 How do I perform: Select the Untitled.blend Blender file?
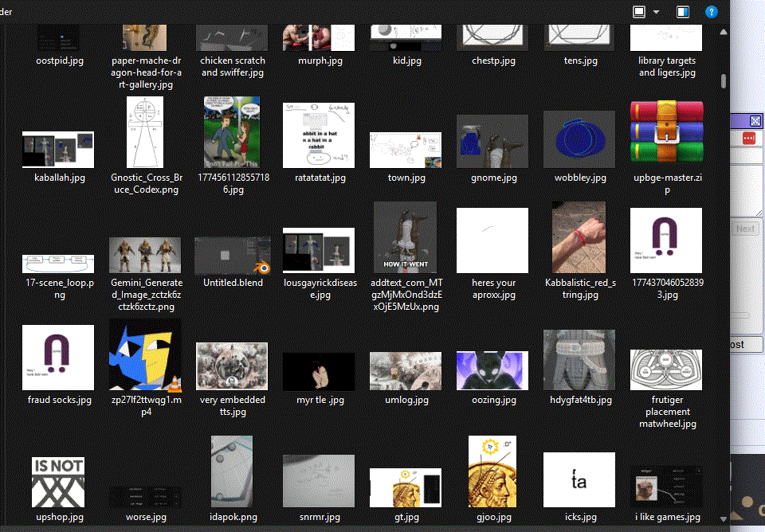(232, 256)
